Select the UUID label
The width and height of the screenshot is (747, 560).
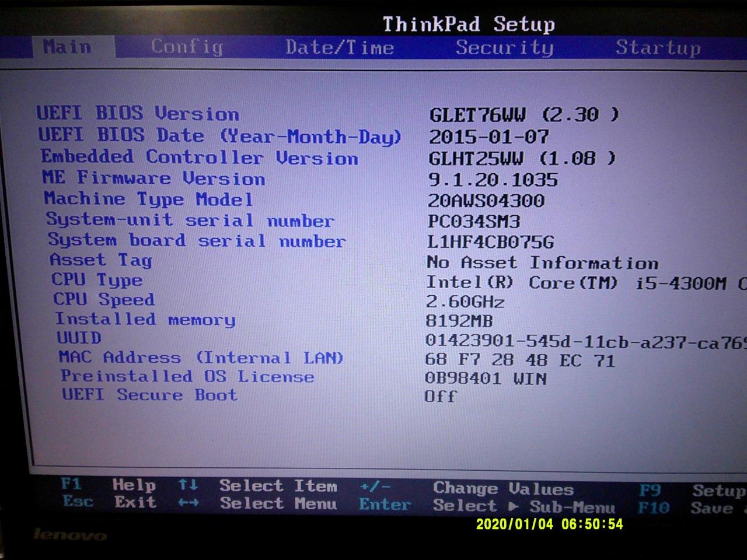(x=79, y=338)
